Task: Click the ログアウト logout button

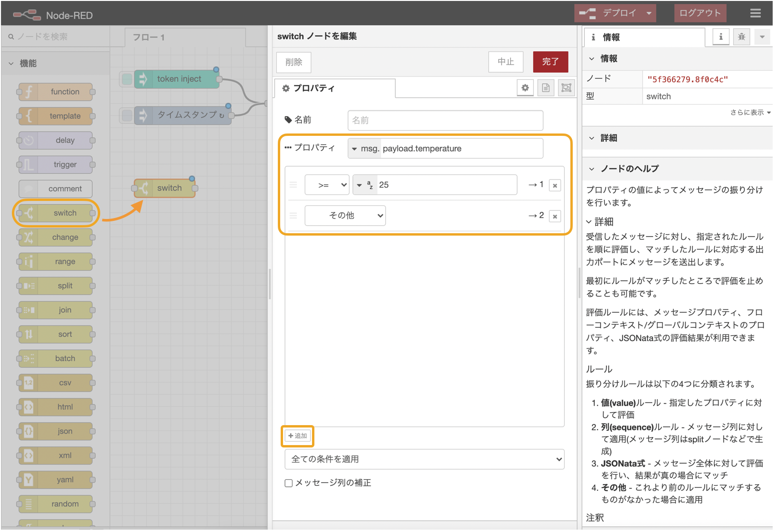Action: 700,13
